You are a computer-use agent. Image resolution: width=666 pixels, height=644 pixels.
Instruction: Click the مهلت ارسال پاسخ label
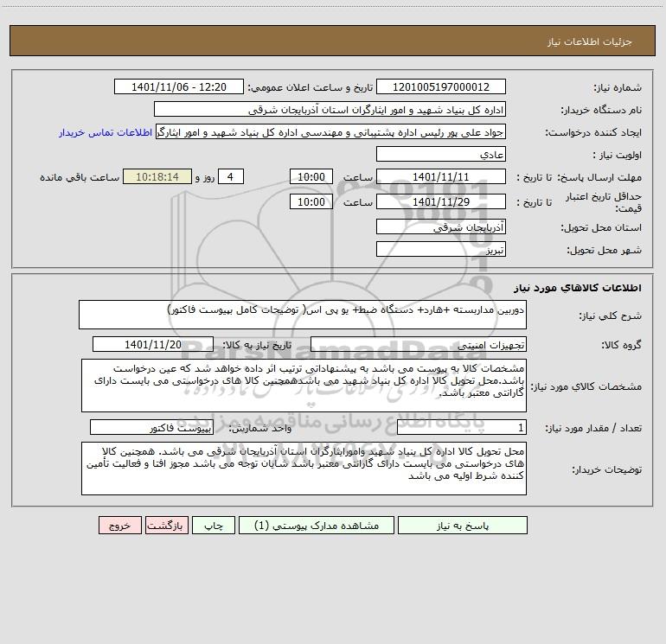(x=599, y=177)
